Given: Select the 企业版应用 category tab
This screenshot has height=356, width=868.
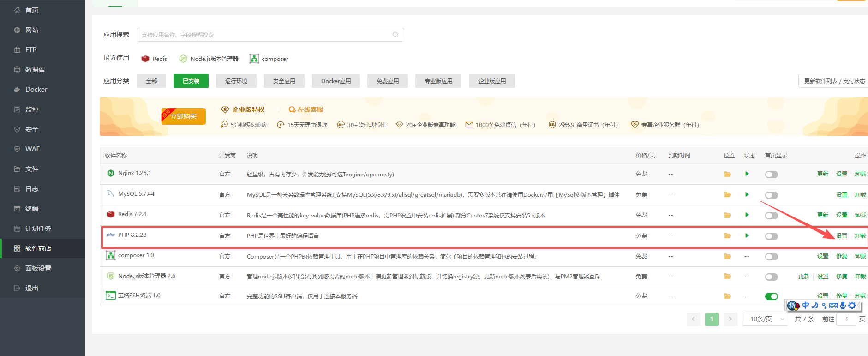Looking at the screenshot, I should [492, 81].
